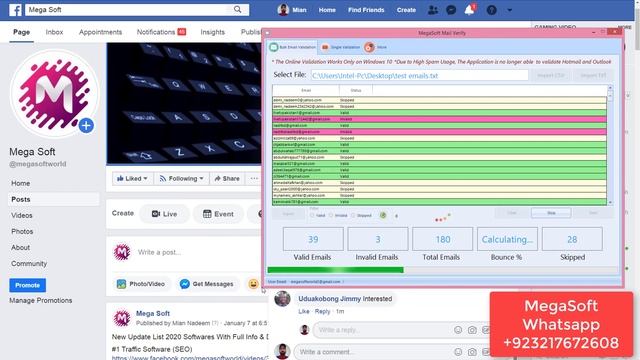This screenshot has height=360, width=640.
Task: Click the blue Promote button
Action: coord(27,285)
